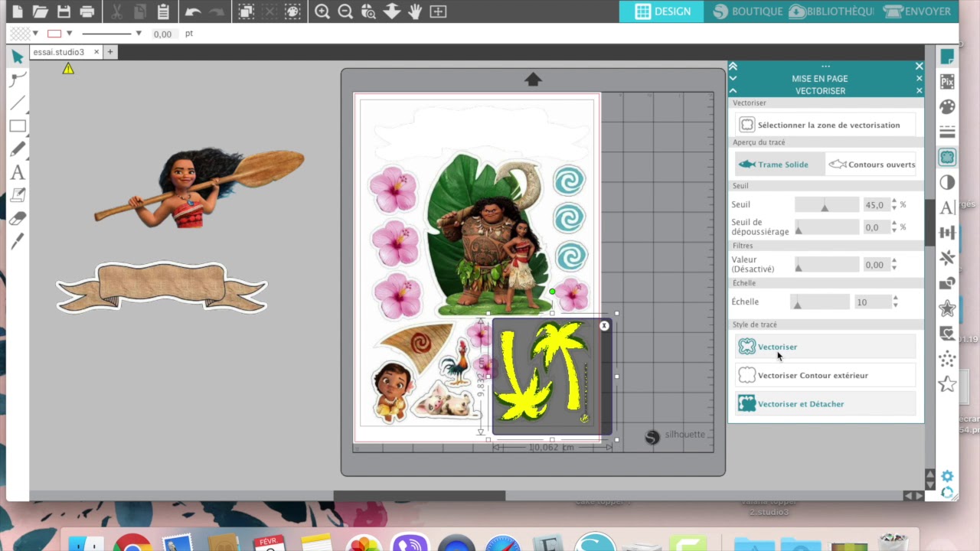
Task: Open the BIBLIOTHÈQUE tab
Action: [831, 11]
